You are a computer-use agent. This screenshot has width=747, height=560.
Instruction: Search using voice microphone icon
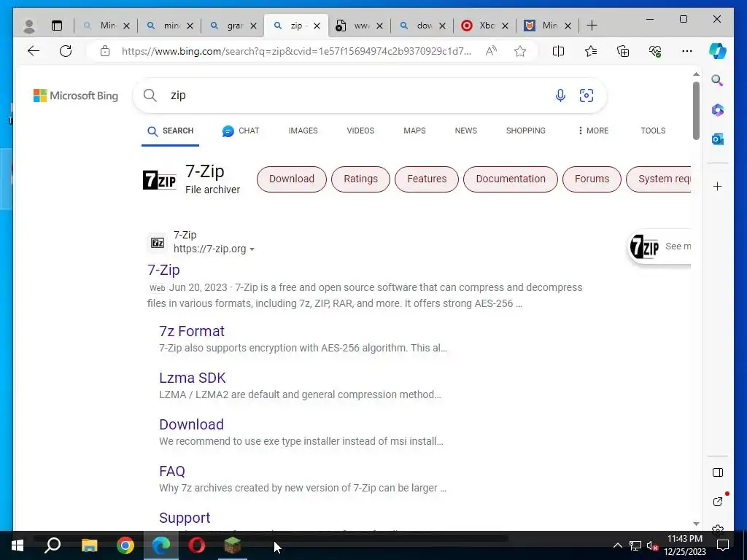pyautogui.click(x=561, y=96)
